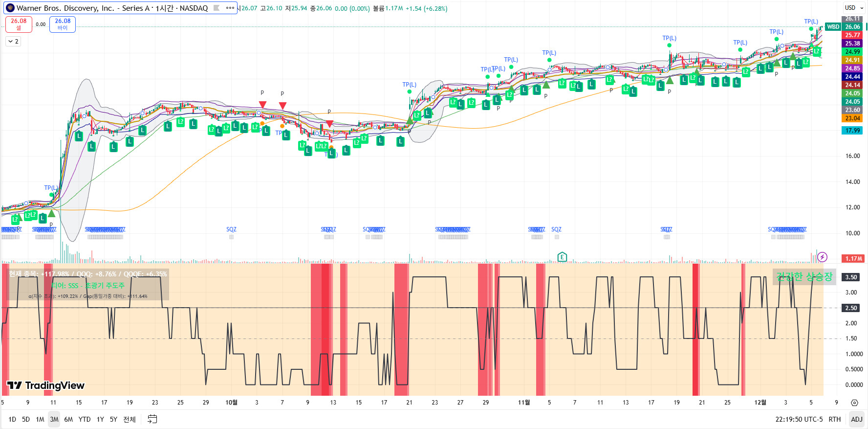Select the highlighted 3M range tab
This screenshot has height=429, width=868.
[54, 419]
